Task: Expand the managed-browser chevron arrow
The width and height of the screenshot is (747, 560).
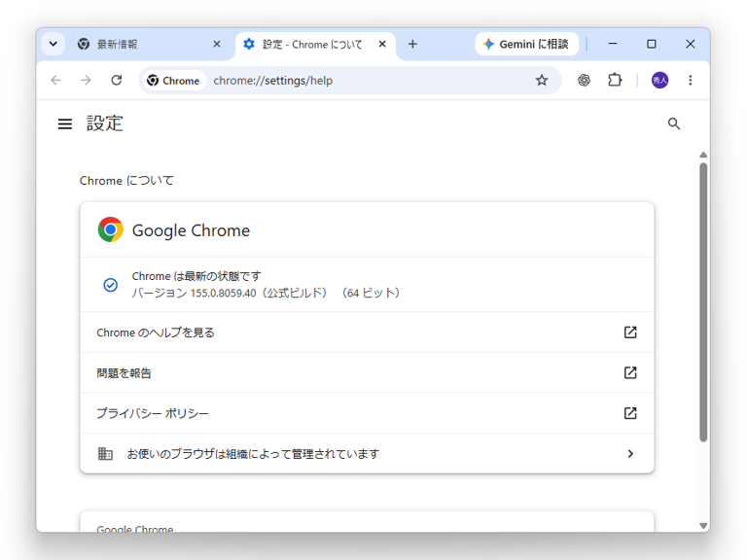Action: click(x=630, y=454)
